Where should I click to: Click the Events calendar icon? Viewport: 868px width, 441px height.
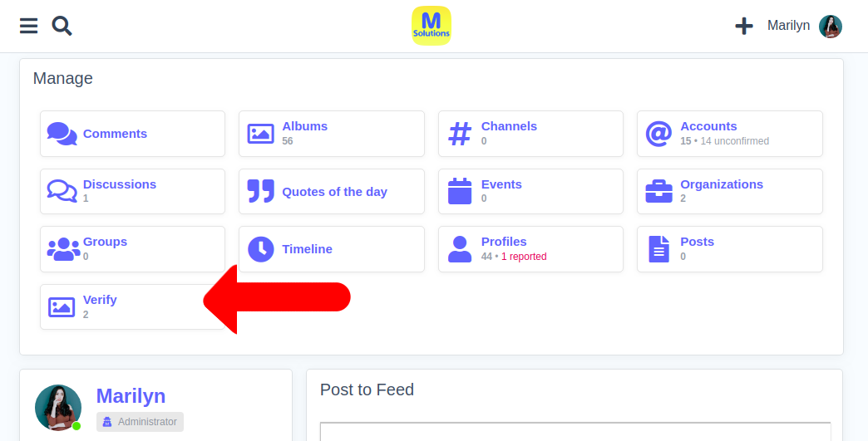coord(460,191)
